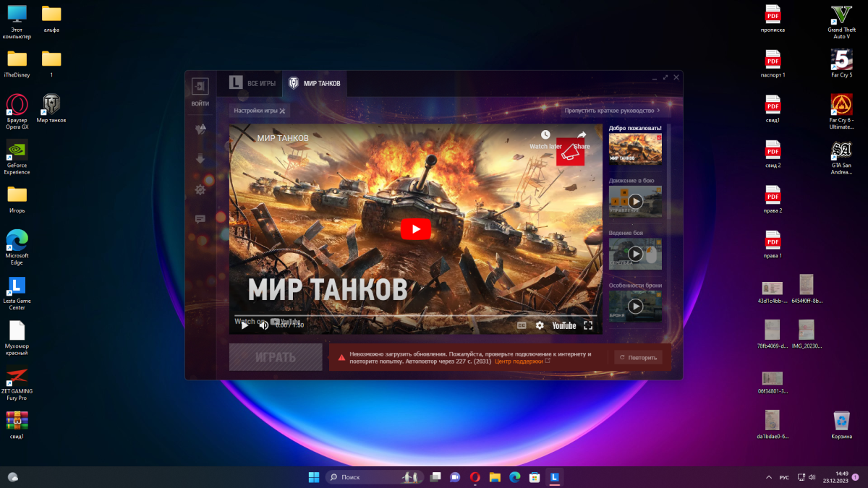Open Microsoft Store from taskbar
The image size is (868, 488).
[535, 476]
